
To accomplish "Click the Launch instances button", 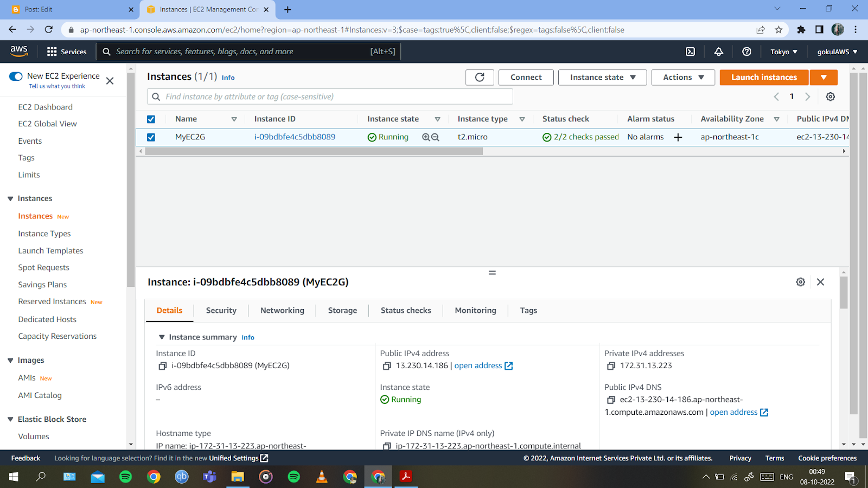I will tap(764, 78).
